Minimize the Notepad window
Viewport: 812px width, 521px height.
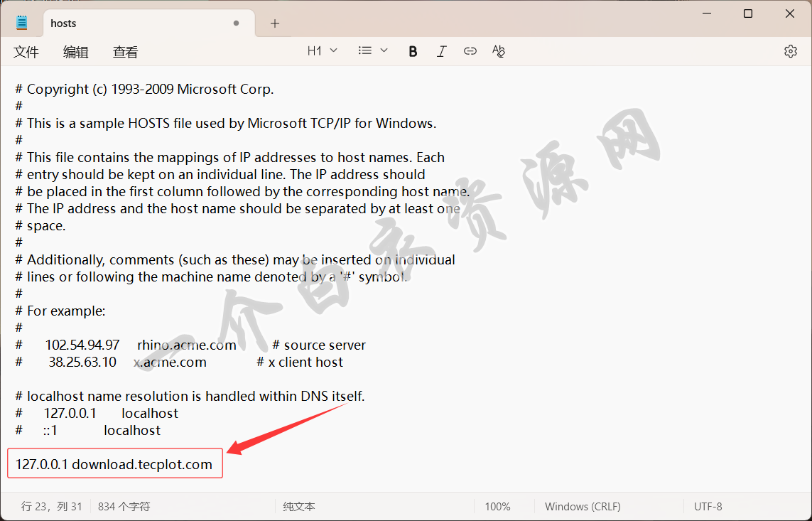coord(708,14)
